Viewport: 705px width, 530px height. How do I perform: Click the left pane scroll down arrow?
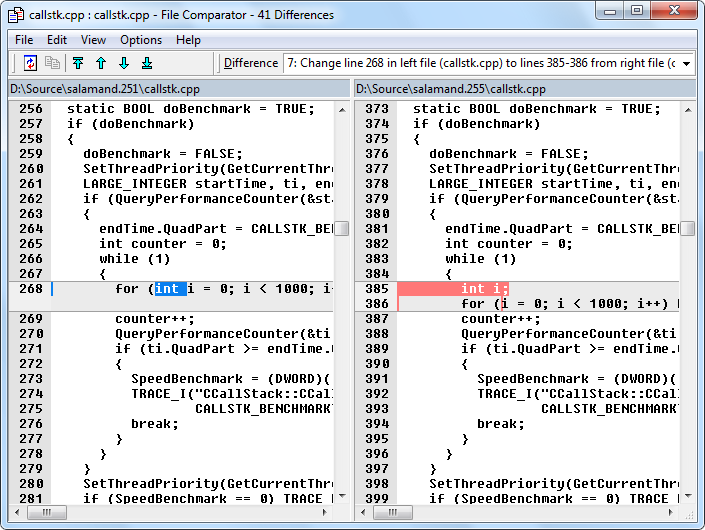(x=342, y=496)
